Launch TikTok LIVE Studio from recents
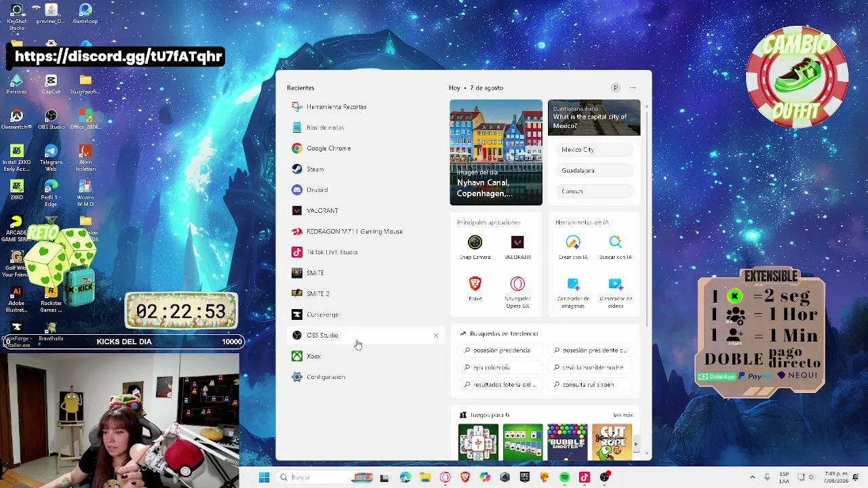 click(x=366, y=252)
